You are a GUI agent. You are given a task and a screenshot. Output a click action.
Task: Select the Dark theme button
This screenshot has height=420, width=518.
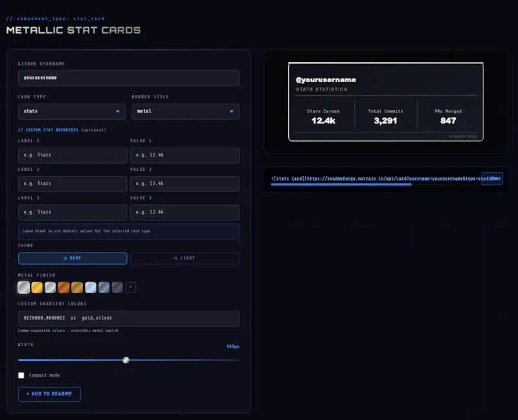(73, 258)
